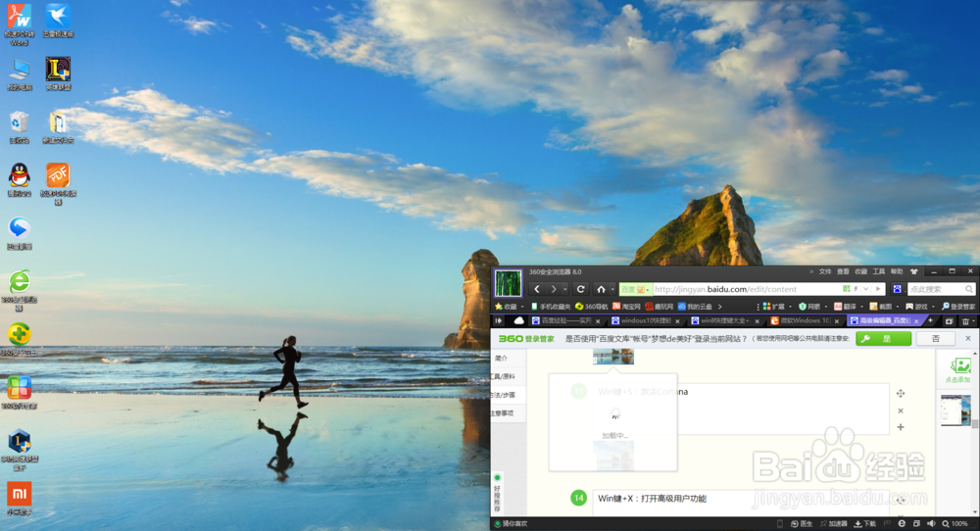
Task: Click the skin (shirt) icon
Action: (x=914, y=271)
